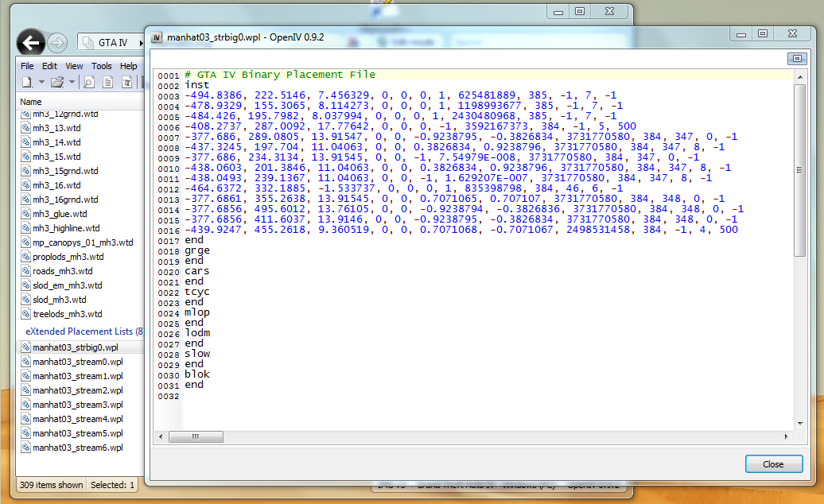Viewport: 824px width, 504px height.
Task: Click the New file toolbar icon
Action: [x=26, y=82]
